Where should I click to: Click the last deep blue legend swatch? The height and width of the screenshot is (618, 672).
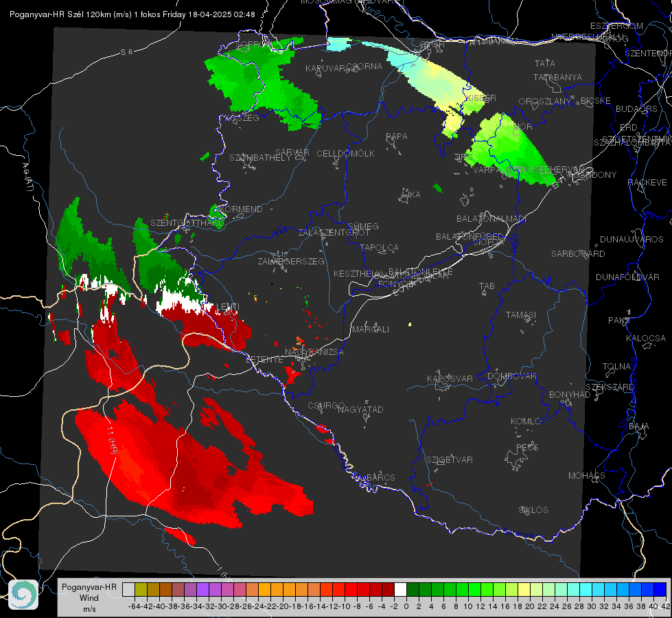(x=660, y=589)
